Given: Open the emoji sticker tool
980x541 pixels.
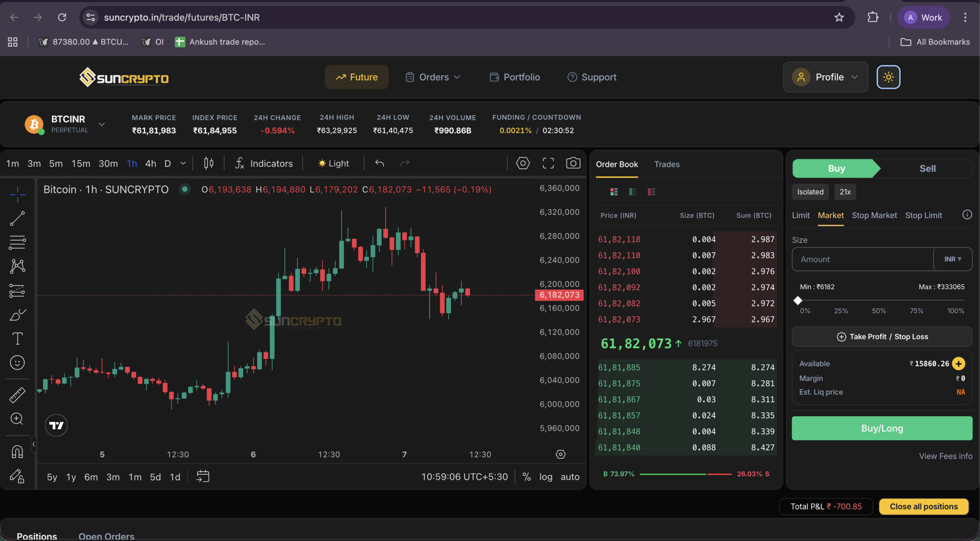Looking at the screenshot, I should coord(17,363).
